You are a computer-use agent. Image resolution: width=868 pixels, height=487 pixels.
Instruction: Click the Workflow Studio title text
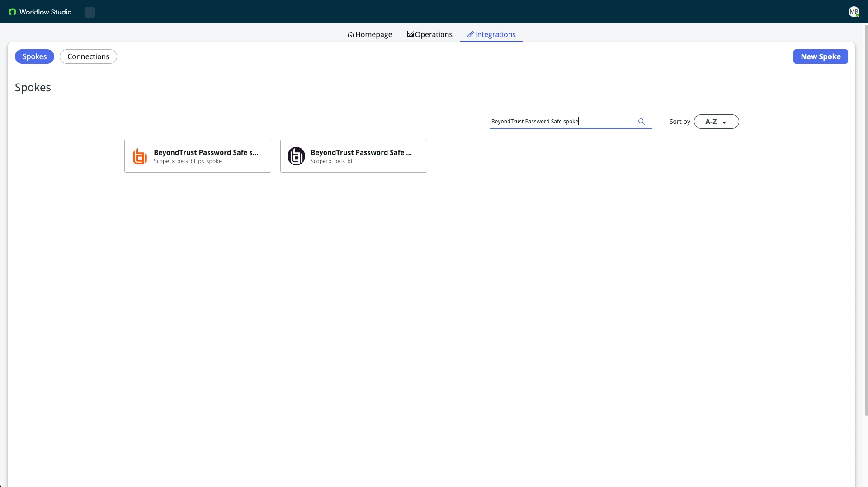tap(45, 12)
